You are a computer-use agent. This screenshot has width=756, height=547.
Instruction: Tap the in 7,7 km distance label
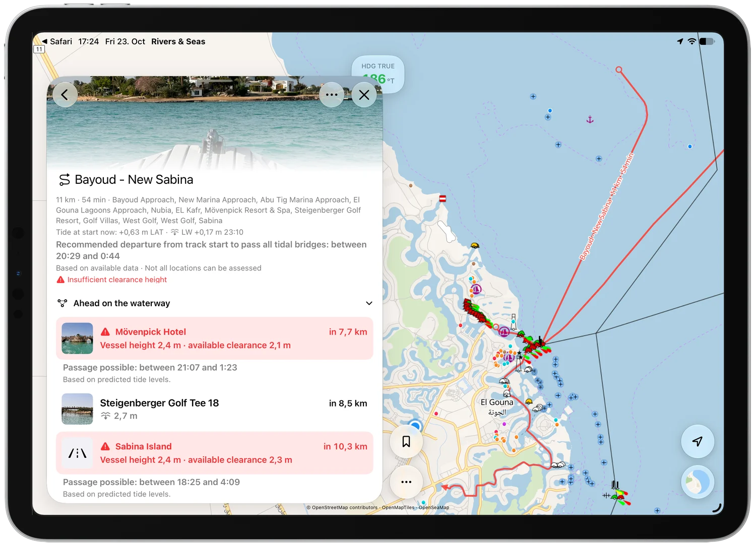348,332
